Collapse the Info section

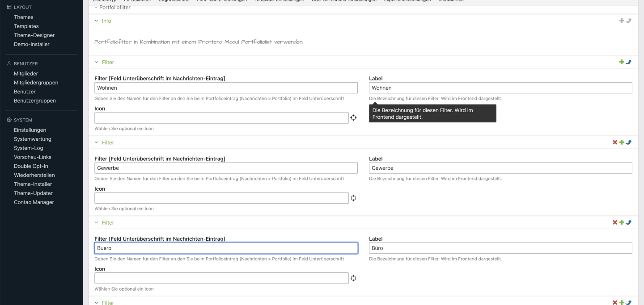click(x=97, y=21)
